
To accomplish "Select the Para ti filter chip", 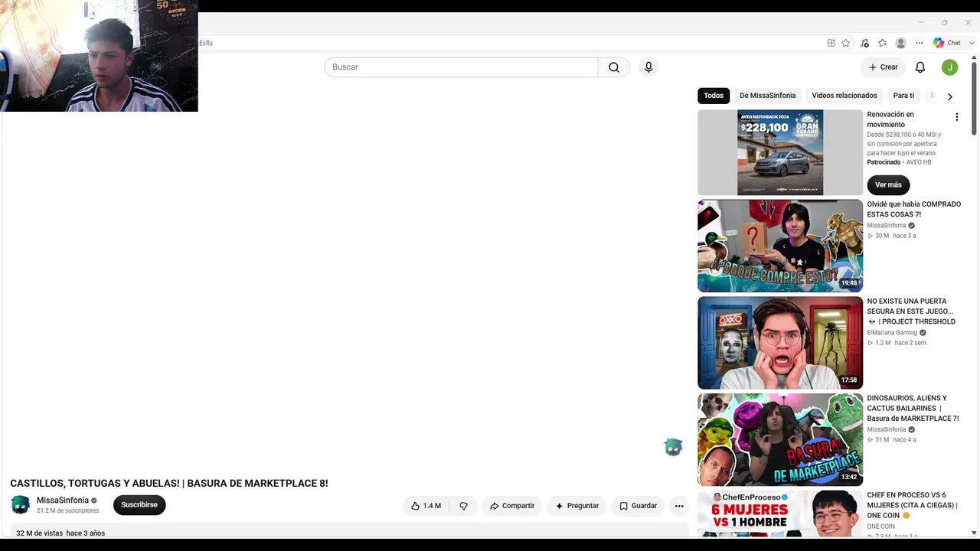I will [x=903, y=96].
